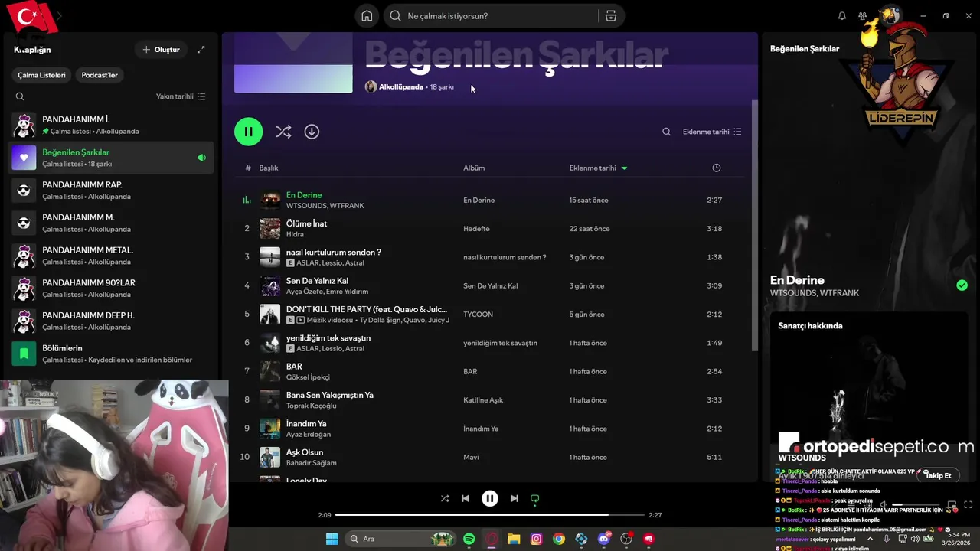Open the Yakın tarihli library sort dropdown

click(181, 96)
